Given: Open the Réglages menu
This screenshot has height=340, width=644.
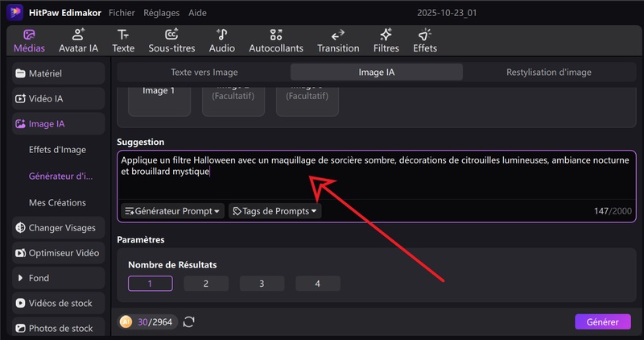Looking at the screenshot, I should point(161,14).
